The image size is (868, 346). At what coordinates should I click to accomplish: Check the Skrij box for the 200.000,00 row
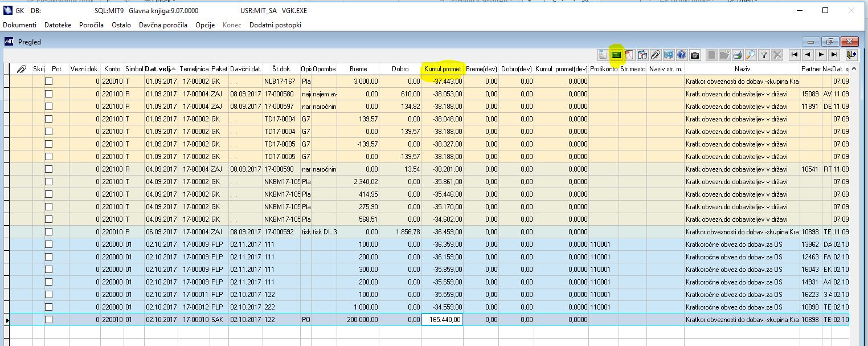point(48,320)
